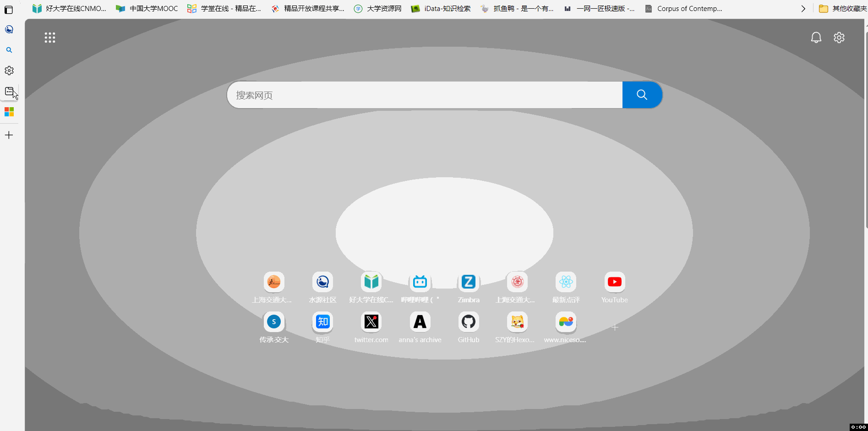Open the Zimbra quick link tile
Screen dimensions: 868x431
click(469, 288)
